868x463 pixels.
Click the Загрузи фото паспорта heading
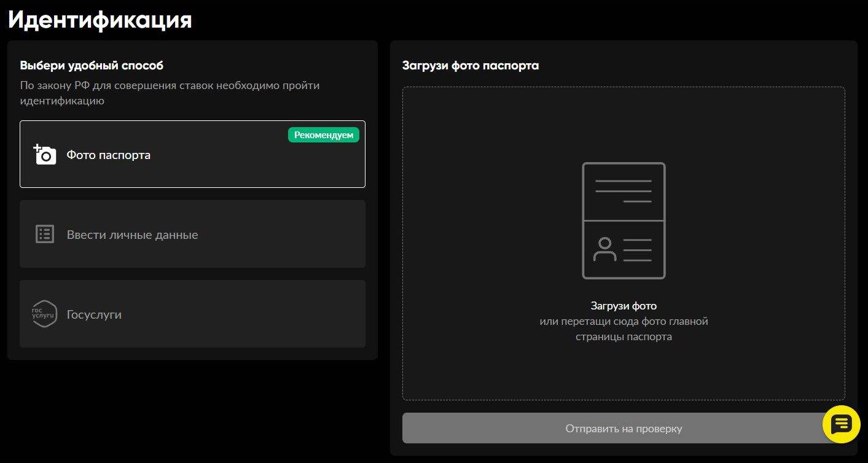click(471, 65)
